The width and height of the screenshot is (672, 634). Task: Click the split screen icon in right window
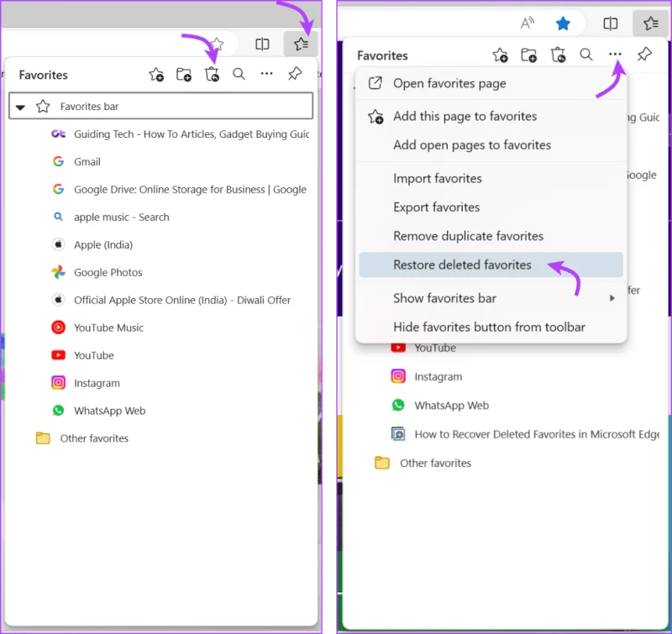click(x=610, y=24)
